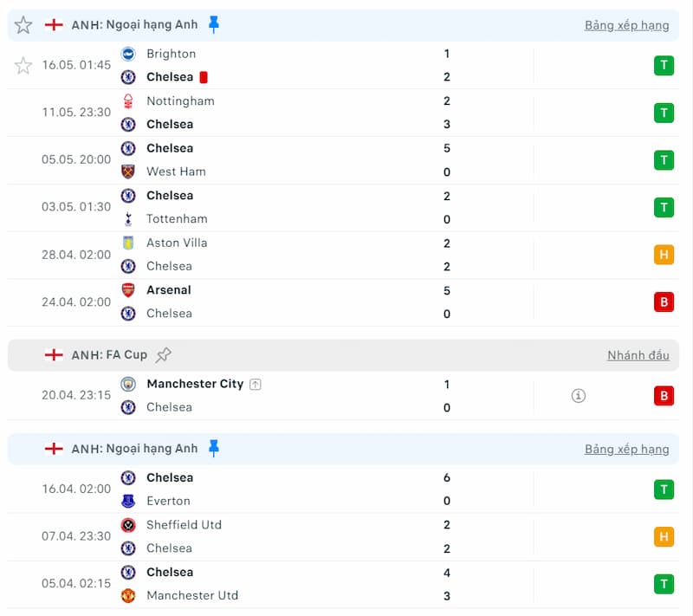Click the green T badge for Chelsea–Everton
Image resolution: width=693 pixels, height=616 pixels.
[664, 490]
